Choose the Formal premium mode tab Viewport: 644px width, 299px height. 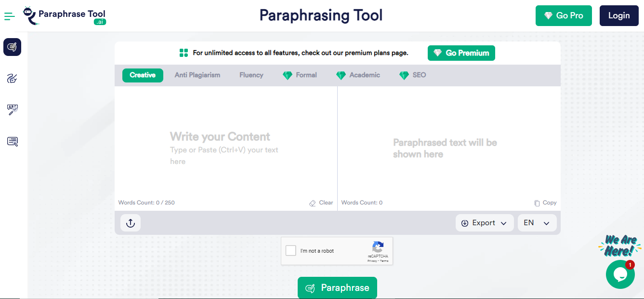point(300,75)
